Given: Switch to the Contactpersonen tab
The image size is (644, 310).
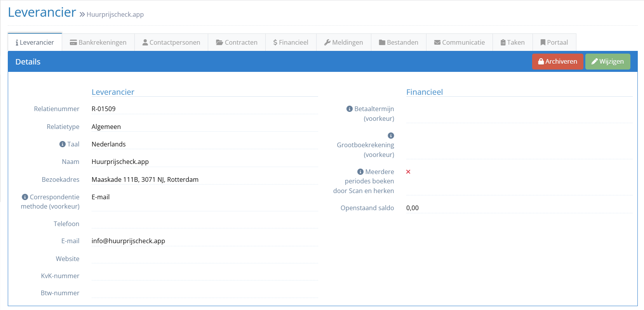Looking at the screenshot, I should 171,42.
